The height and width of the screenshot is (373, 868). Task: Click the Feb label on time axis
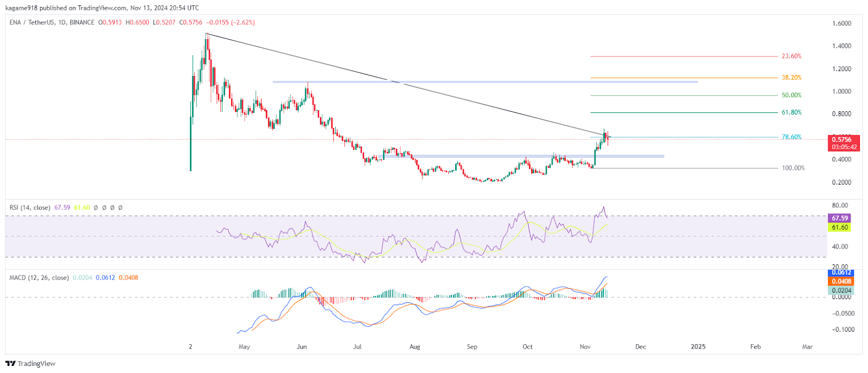[755, 347]
